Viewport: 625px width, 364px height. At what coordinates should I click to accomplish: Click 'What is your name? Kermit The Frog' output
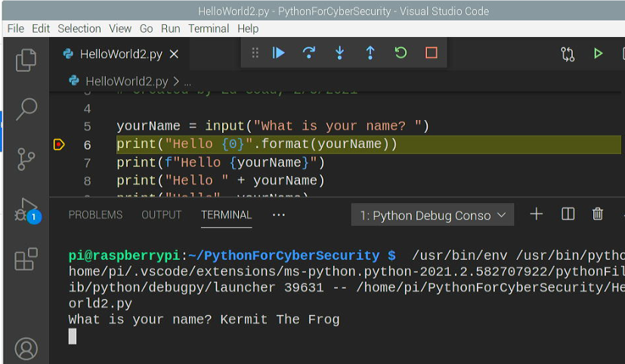pyautogui.click(x=204, y=319)
